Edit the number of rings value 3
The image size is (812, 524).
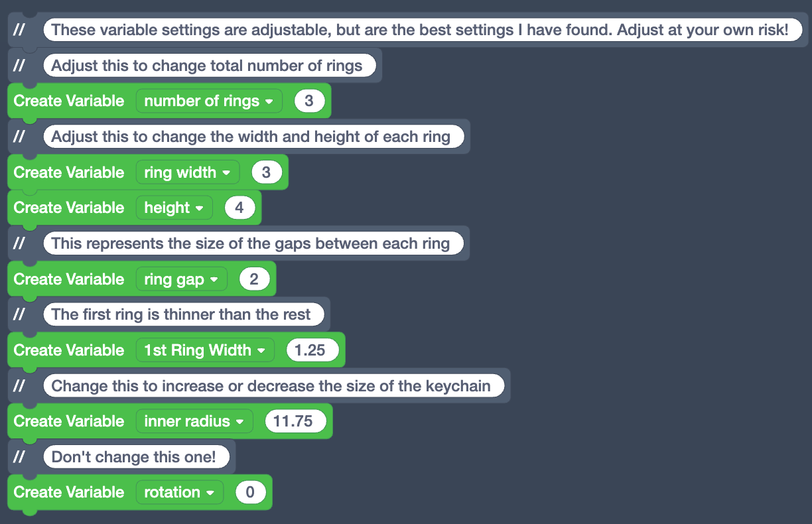(309, 101)
